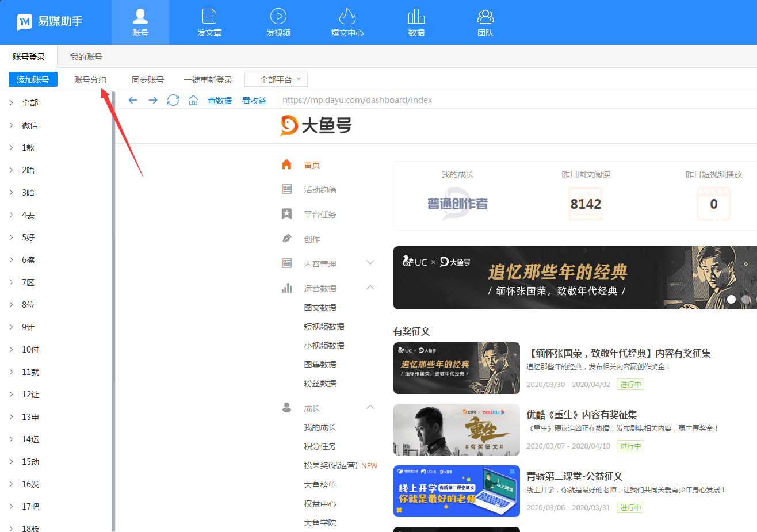
Task: Open the 爆文中心 section
Action: point(347,22)
